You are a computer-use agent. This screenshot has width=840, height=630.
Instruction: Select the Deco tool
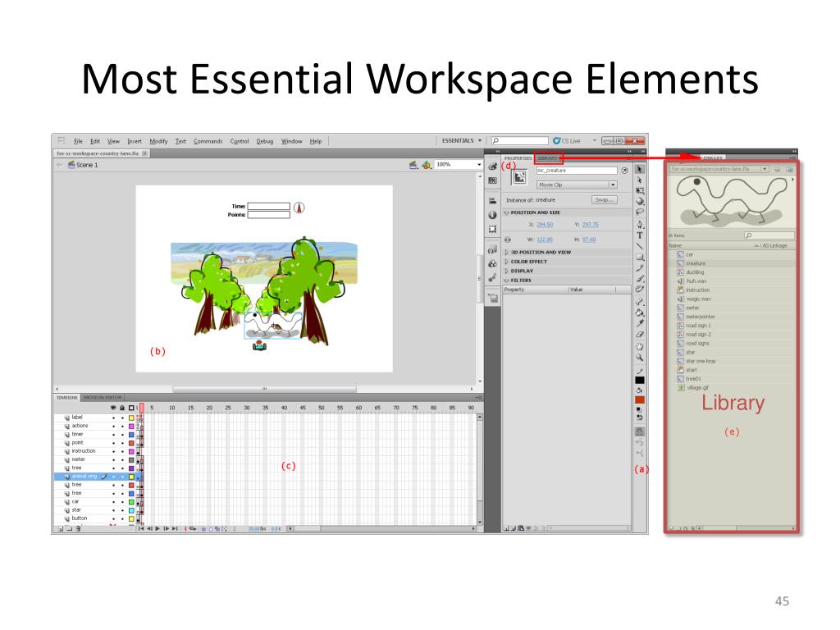click(640, 290)
